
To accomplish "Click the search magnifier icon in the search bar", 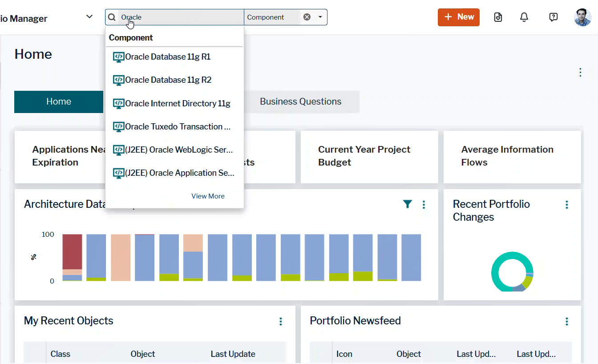I will click(x=111, y=17).
